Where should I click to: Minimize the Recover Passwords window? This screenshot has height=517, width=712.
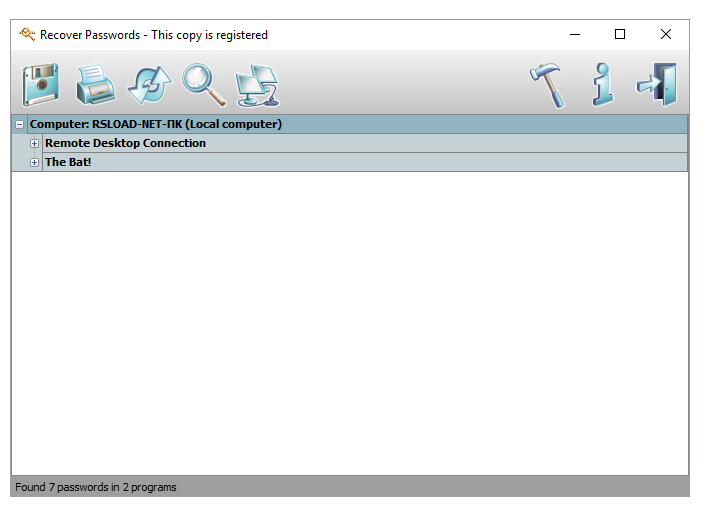pyautogui.click(x=575, y=34)
